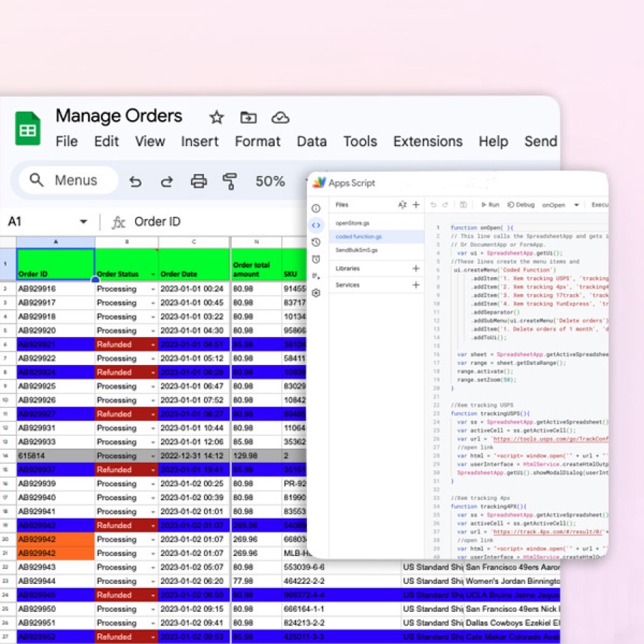
Task: Click the Google Sheets logo icon
Action: [28, 129]
